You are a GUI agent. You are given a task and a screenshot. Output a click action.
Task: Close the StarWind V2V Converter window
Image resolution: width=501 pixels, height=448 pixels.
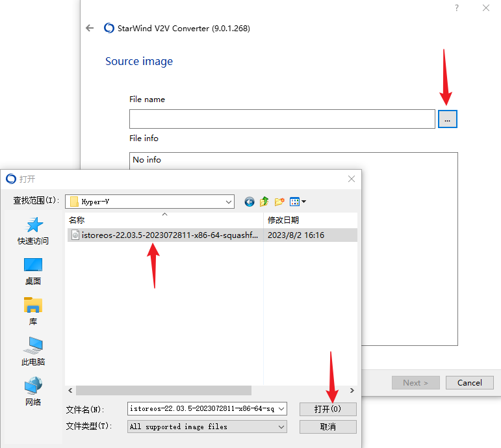coord(486,8)
